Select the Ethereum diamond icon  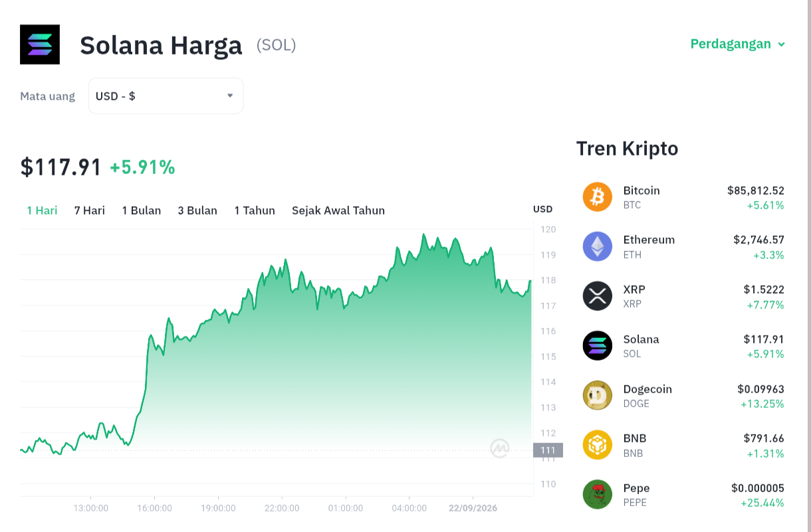597,246
